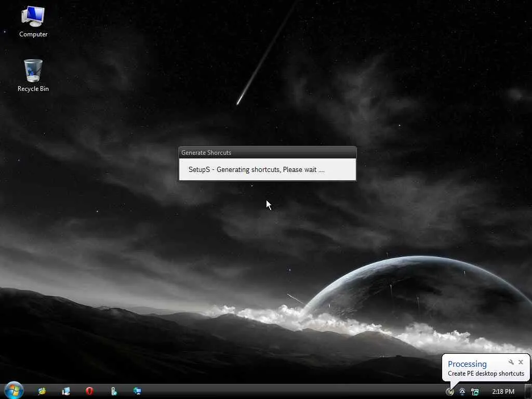Open the network connection tray icon
This screenshot has width=532, height=399.
click(475, 392)
